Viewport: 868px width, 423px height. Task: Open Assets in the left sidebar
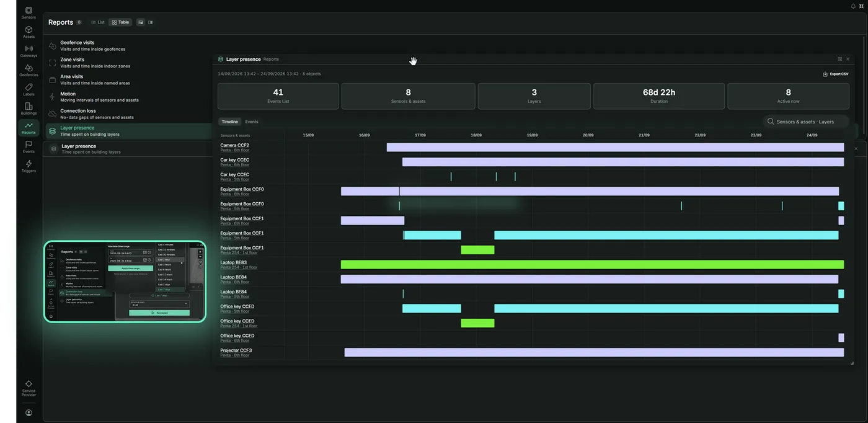[29, 32]
